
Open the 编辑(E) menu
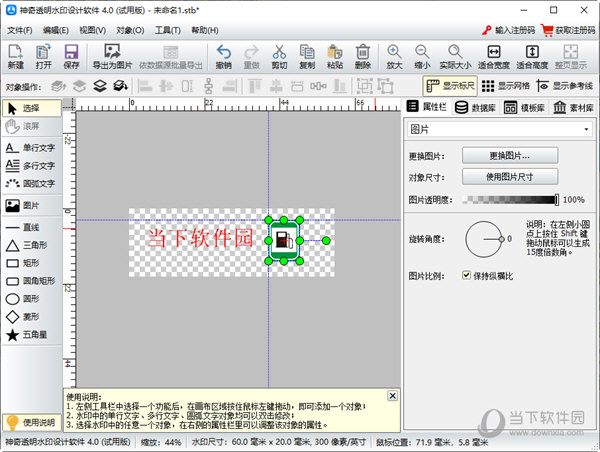(x=55, y=30)
